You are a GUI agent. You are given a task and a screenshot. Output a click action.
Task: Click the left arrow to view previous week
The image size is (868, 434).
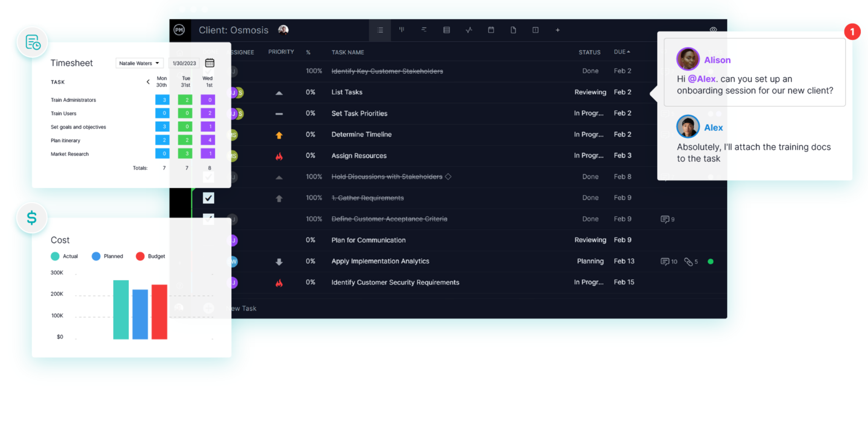point(148,82)
